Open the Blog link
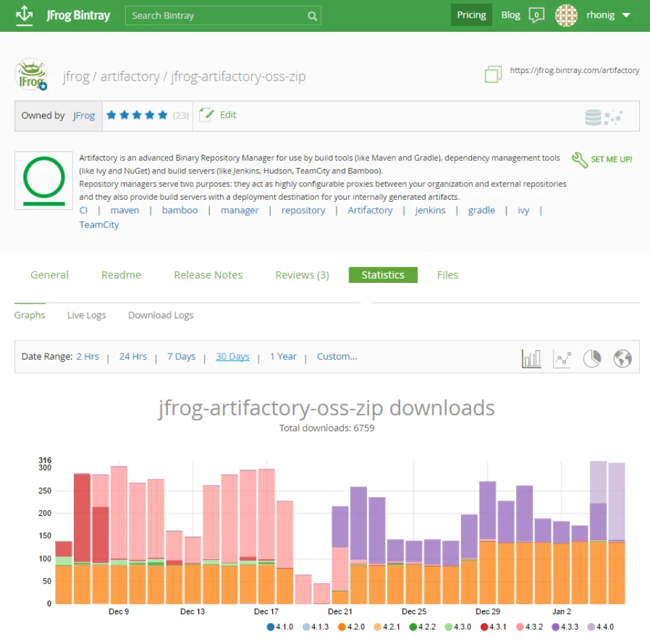 511,15
